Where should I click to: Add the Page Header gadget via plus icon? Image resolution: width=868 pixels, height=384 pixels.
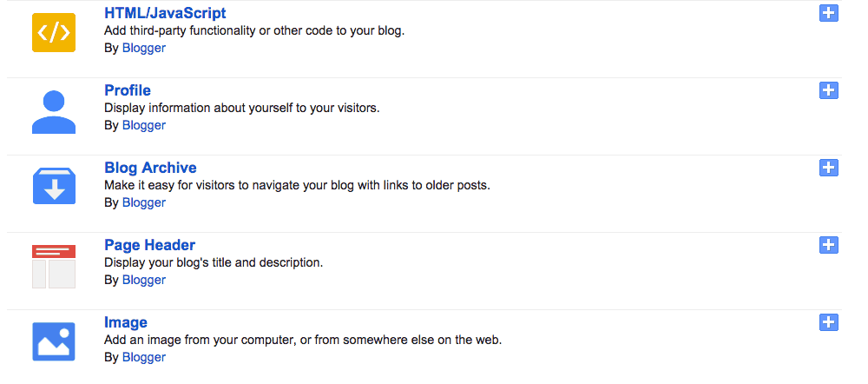829,245
